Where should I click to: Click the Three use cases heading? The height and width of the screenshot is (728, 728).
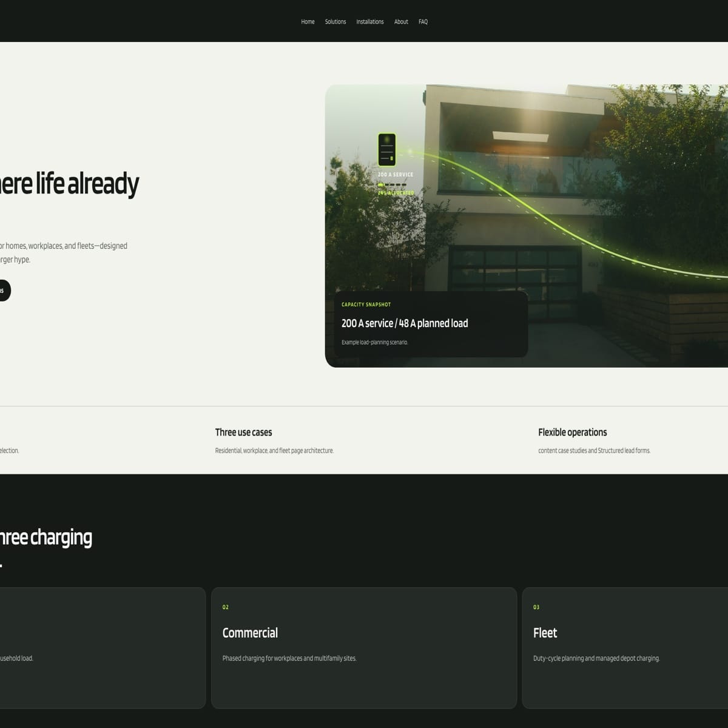pyautogui.click(x=243, y=433)
